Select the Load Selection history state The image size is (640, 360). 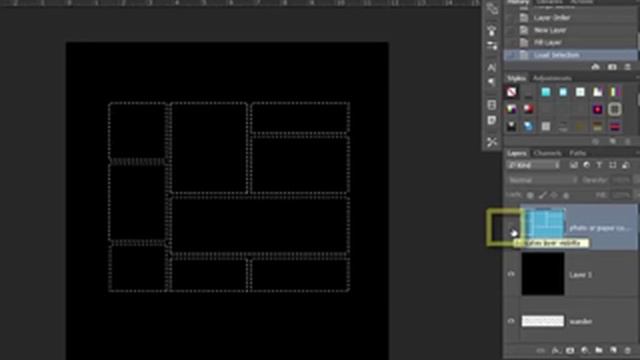tap(571, 55)
